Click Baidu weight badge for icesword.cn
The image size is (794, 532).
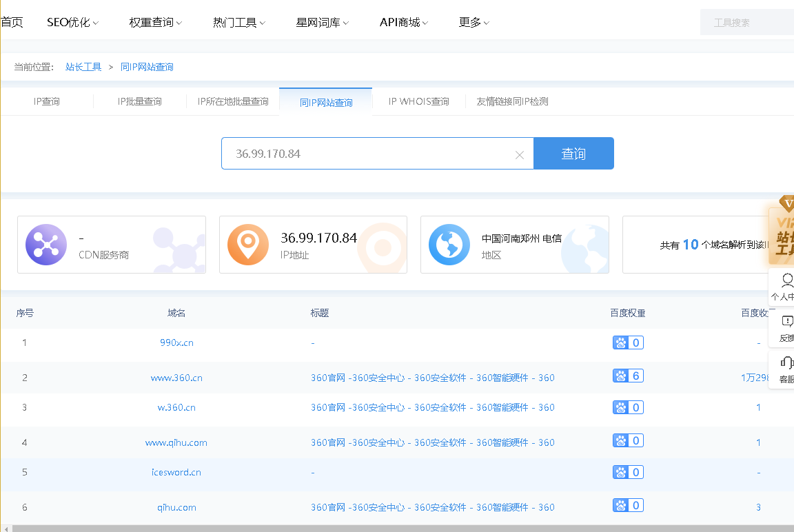click(x=628, y=472)
